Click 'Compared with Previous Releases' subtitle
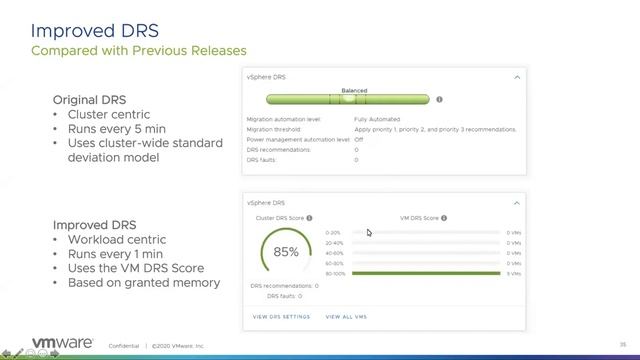This screenshot has width=640, height=360. 139,51
